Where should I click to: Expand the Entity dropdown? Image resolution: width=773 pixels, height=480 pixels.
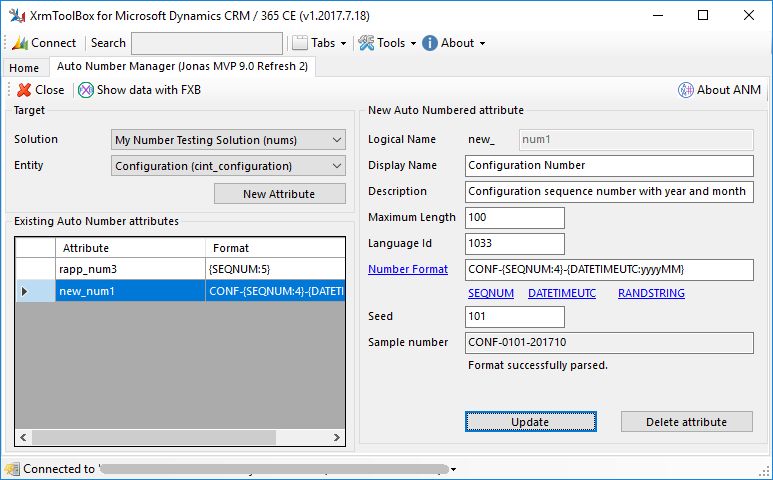click(335, 166)
